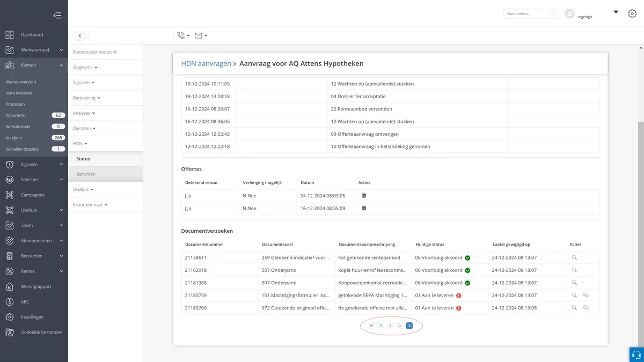
Task: Open the offerte document dated 24-12-2024 08:03:05
Action: click(x=363, y=196)
